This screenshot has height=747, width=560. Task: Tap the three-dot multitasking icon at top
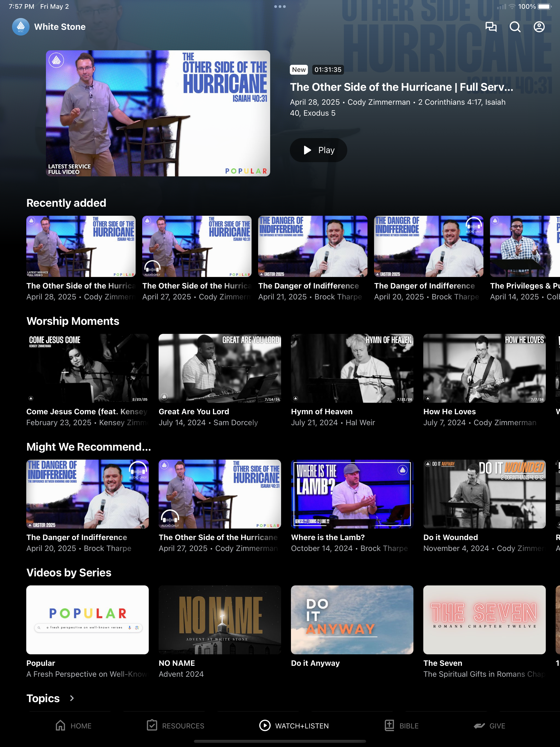280,6
